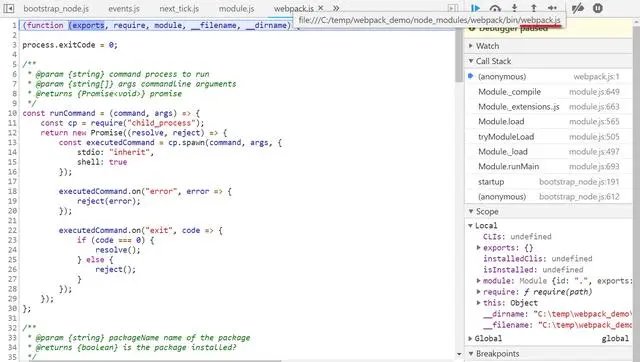Open module.js:663 source link
The image size is (640, 362).
click(594, 107)
